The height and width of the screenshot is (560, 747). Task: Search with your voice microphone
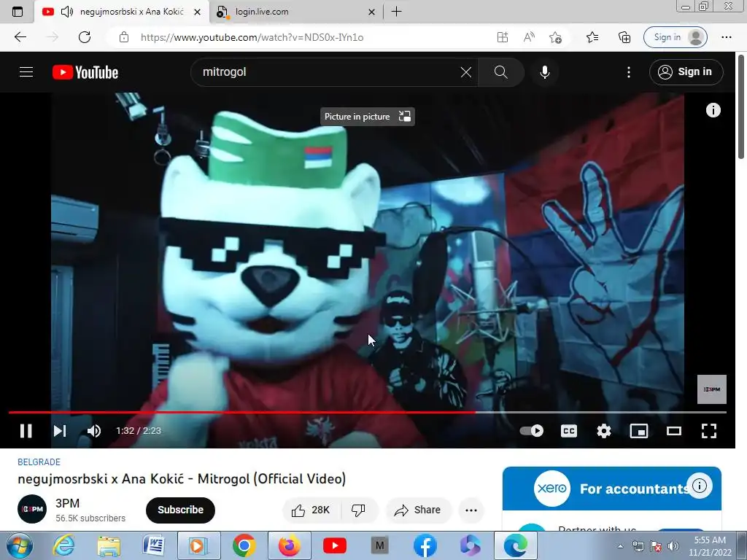pyautogui.click(x=545, y=72)
